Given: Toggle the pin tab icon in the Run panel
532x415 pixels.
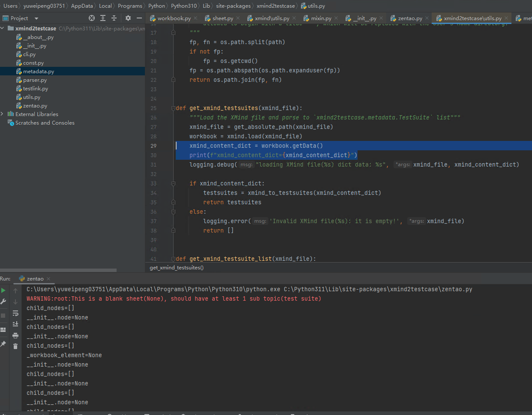Looking at the screenshot, I should point(3,343).
